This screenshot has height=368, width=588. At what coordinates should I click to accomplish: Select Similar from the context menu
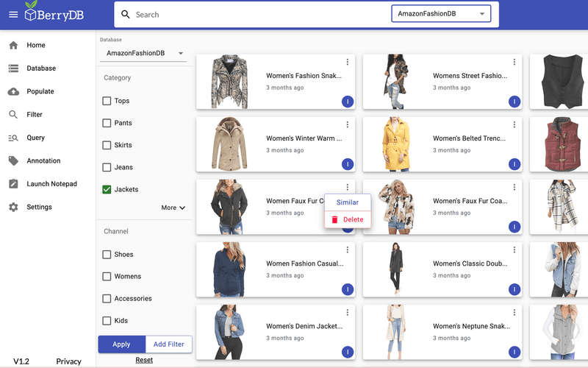click(x=348, y=202)
